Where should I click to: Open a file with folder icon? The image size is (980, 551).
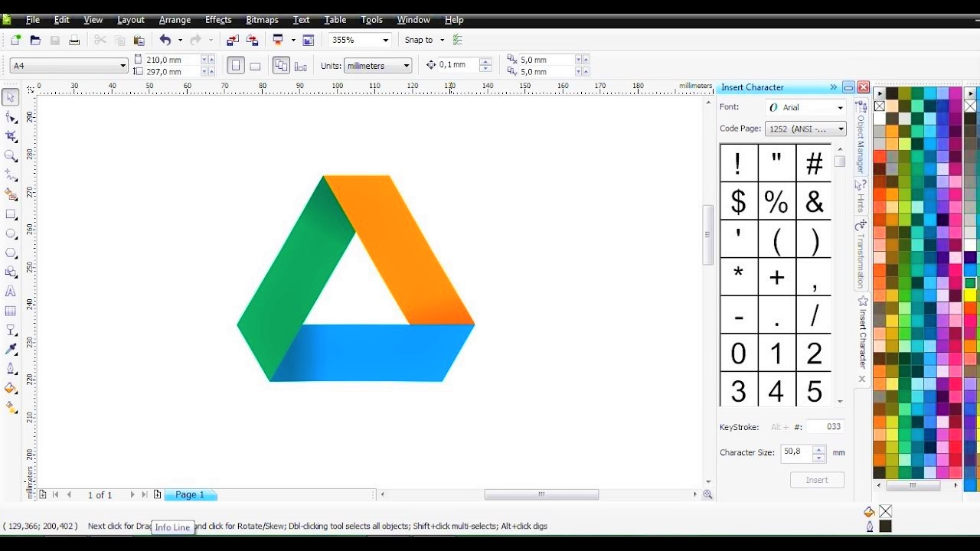35,40
